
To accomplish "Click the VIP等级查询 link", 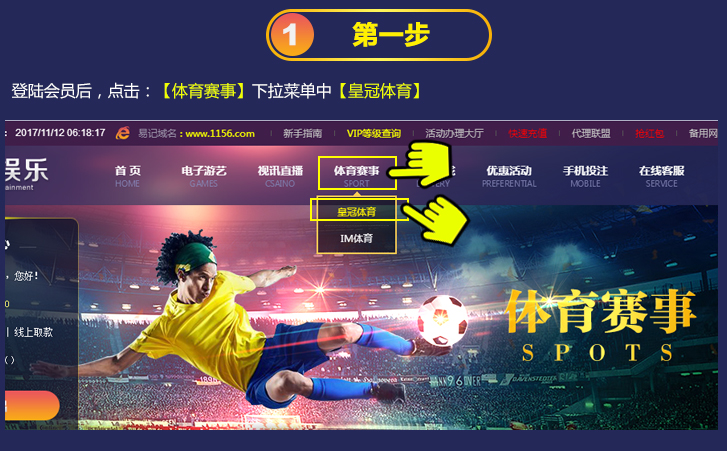I will point(374,133).
